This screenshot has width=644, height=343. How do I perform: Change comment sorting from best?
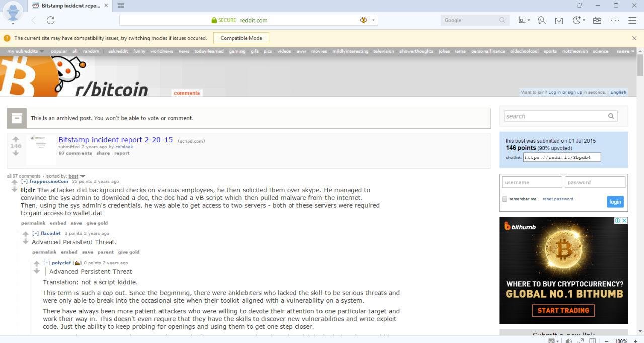pyautogui.click(x=76, y=176)
